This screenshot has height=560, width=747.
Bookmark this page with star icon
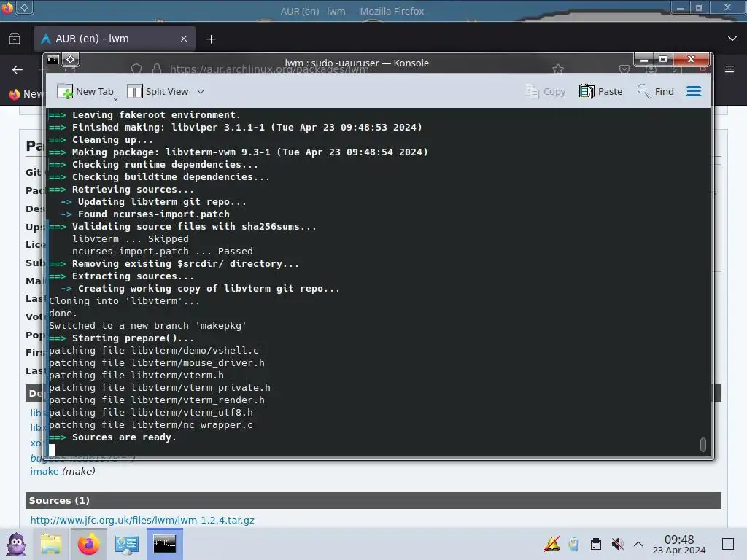pyautogui.click(x=558, y=69)
